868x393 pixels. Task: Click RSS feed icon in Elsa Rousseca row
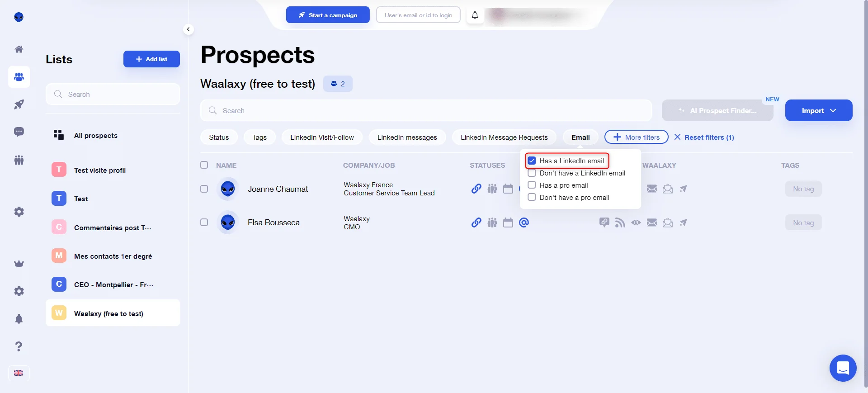pos(620,223)
